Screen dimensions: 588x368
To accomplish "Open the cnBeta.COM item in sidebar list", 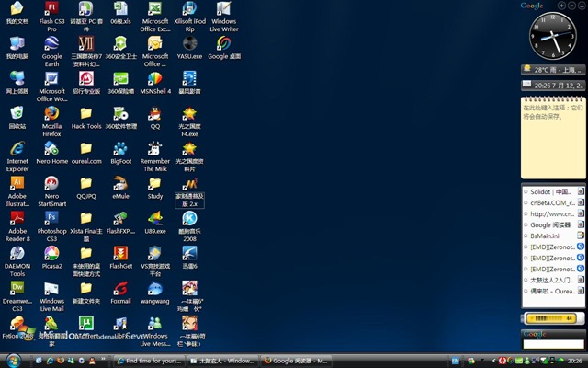I will point(553,202).
